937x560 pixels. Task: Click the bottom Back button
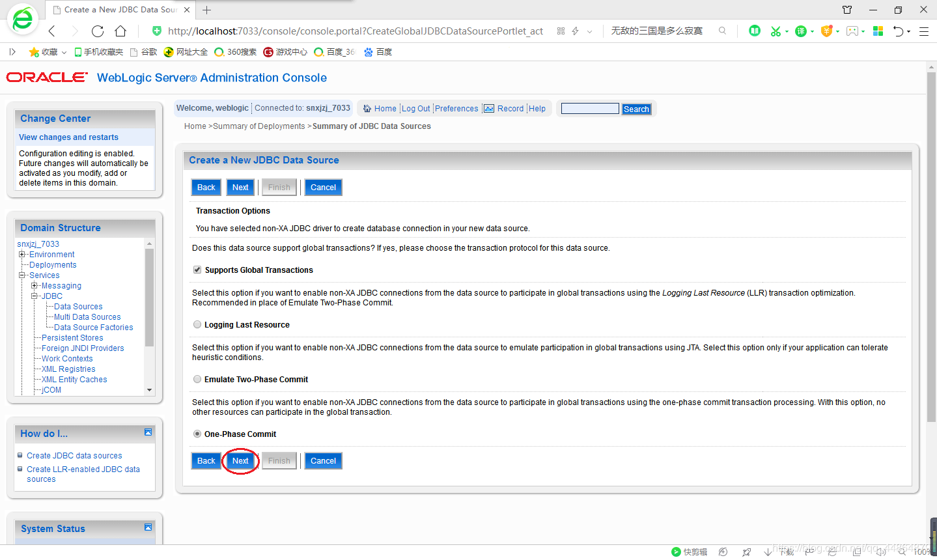[206, 461]
